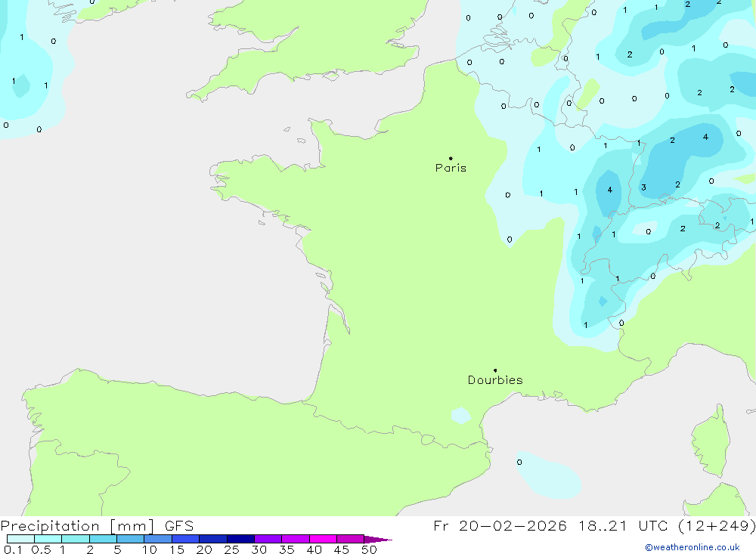Pick the 20–25 mm legend swatch
The height and width of the screenshot is (554, 756).
coord(213,539)
